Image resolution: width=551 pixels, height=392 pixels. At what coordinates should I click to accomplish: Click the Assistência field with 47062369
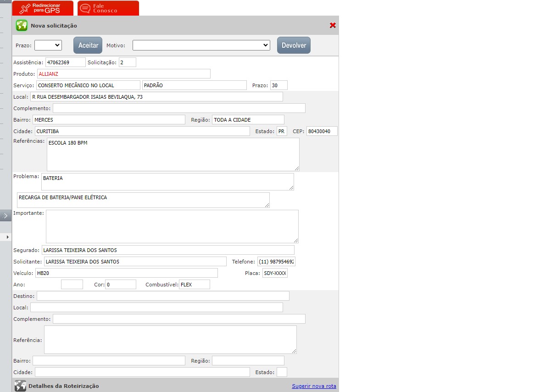point(66,62)
